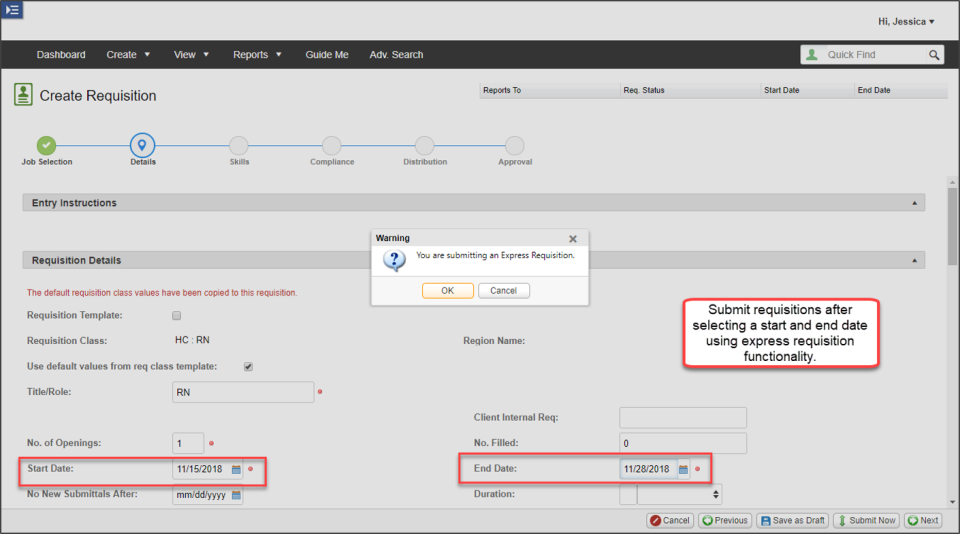Open No New Submittals After calendar picker
This screenshot has width=960, height=534.
pyautogui.click(x=236, y=495)
